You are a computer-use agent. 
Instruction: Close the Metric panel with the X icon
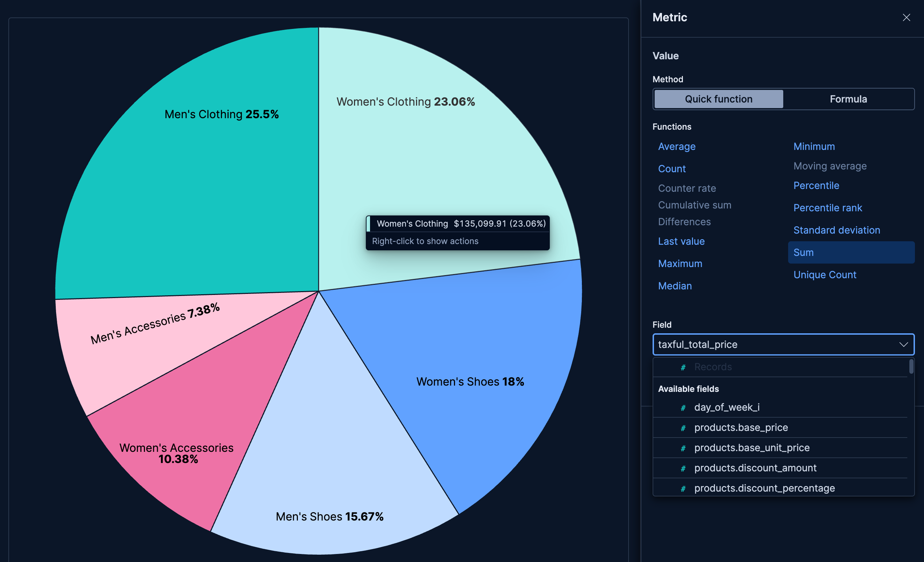[906, 17]
